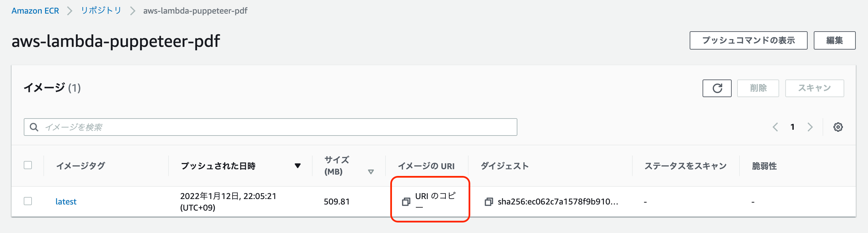Click the search magnifier icon

click(x=34, y=127)
